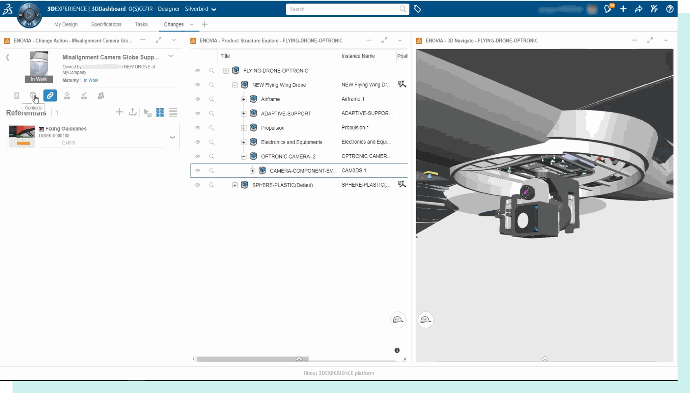Open dropdown beside Misalignment Camera Globe title
The width and height of the screenshot is (690, 394).
coord(171,56)
